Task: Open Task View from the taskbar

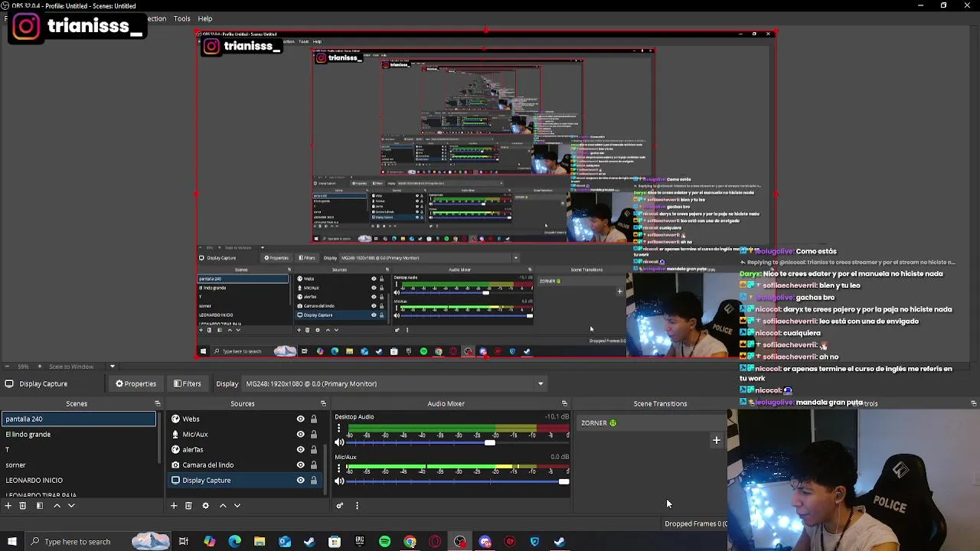Action: pos(184,542)
